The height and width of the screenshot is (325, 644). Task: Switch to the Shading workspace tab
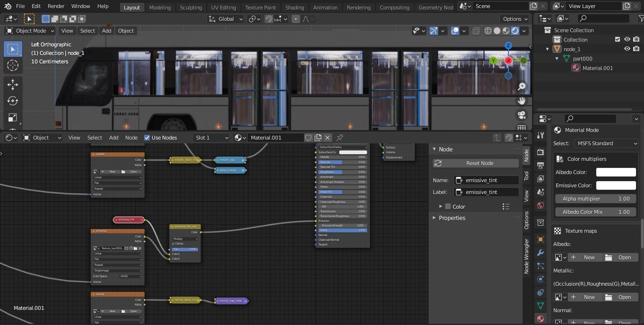pyautogui.click(x=294, y=7)
